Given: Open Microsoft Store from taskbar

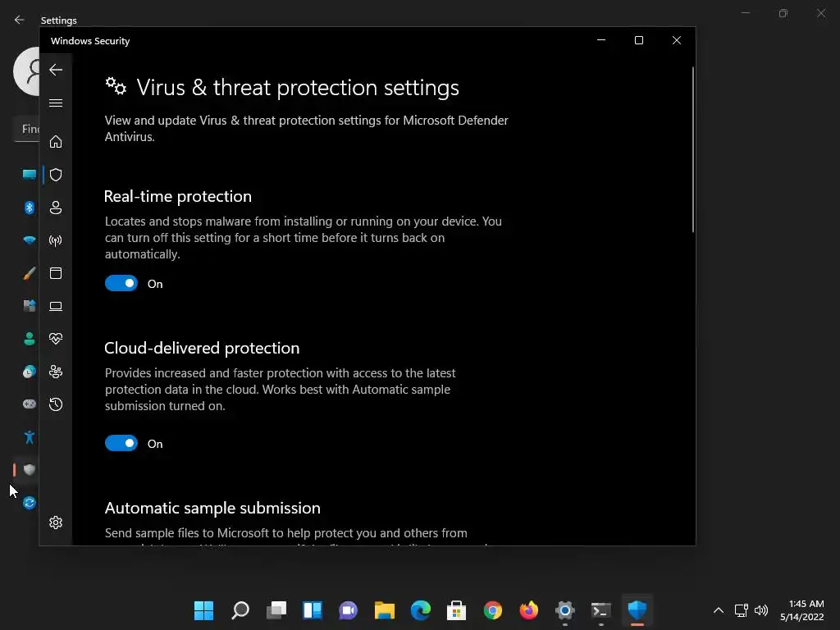Looking at the screenshot, I should (456, 610).
